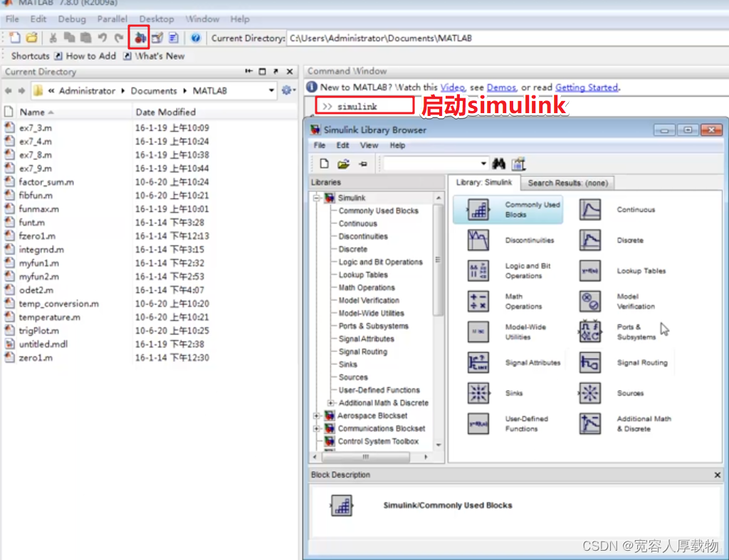Collapse the Simulink tree node
The width and height of the screenshot is (729, 560).
click(x=317, y=198)
